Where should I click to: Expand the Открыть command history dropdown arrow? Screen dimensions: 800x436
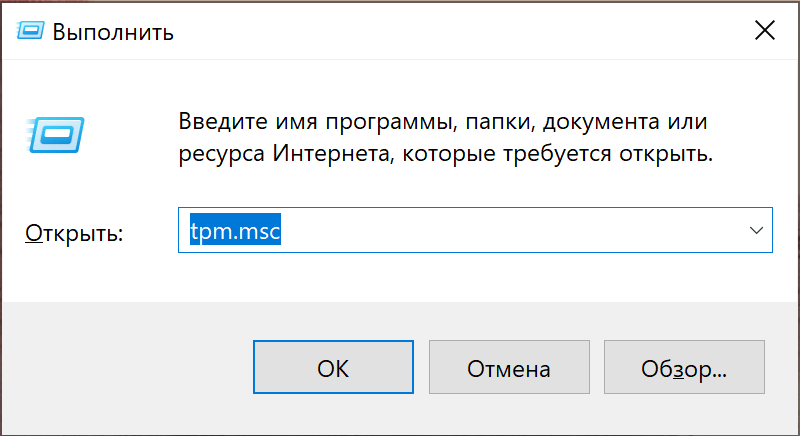click(756, 230)
